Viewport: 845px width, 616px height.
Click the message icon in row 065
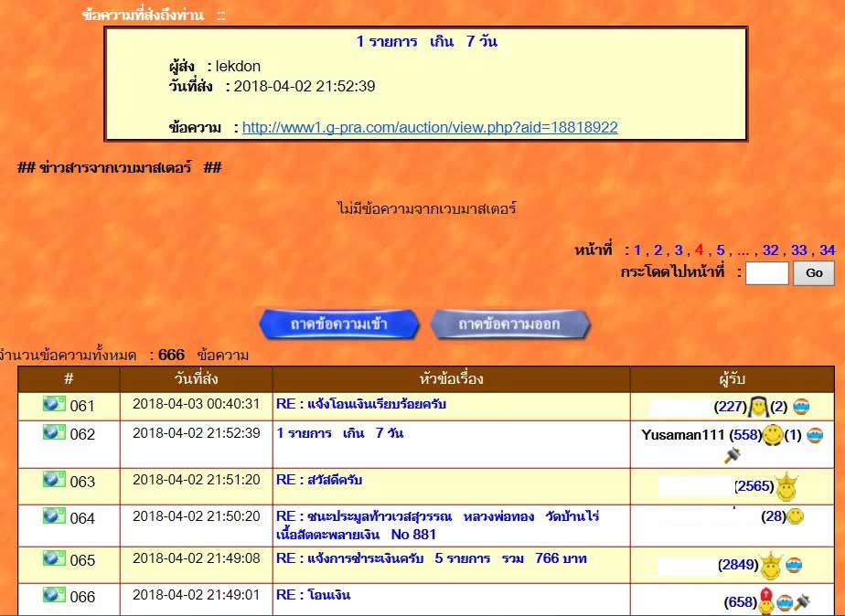coord(54,558)
